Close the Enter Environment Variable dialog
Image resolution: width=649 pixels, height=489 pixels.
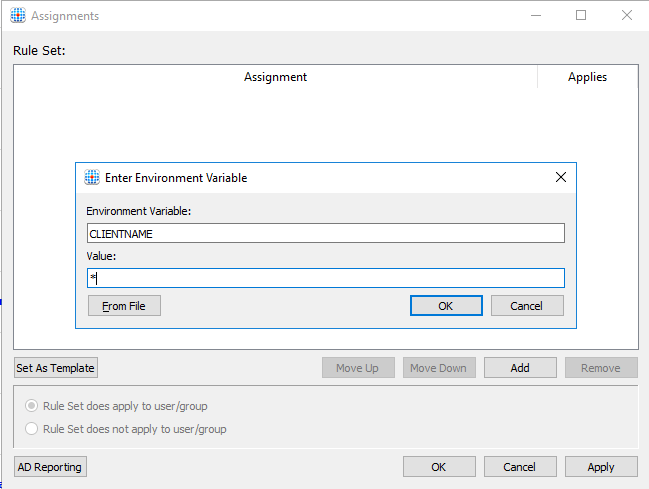pyautogui.click(x=561, y=178)
